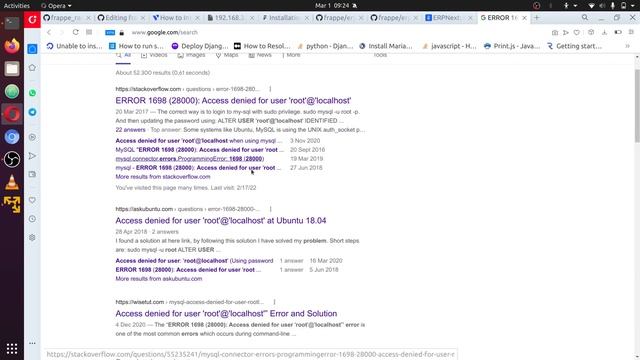Toggle the battery saver icon in toolbar
The width and height of the screenshot is (640, 360).
[x=618, y=32]
